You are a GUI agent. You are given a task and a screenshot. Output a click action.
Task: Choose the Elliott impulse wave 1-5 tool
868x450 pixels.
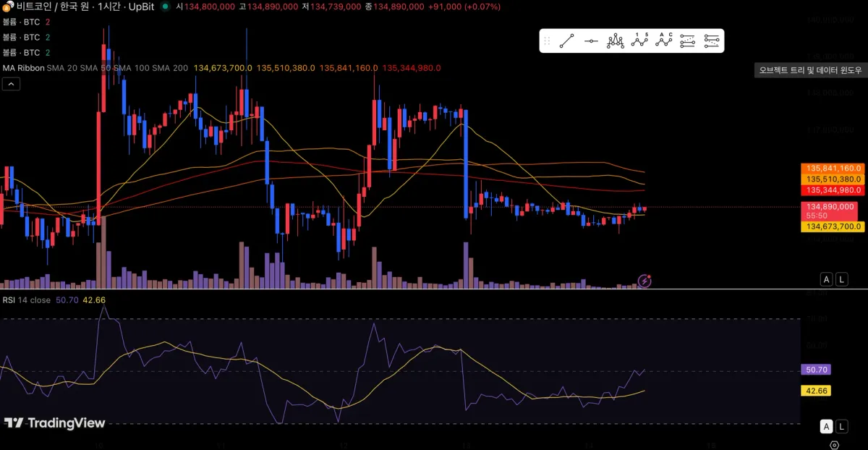click(639, 41)
